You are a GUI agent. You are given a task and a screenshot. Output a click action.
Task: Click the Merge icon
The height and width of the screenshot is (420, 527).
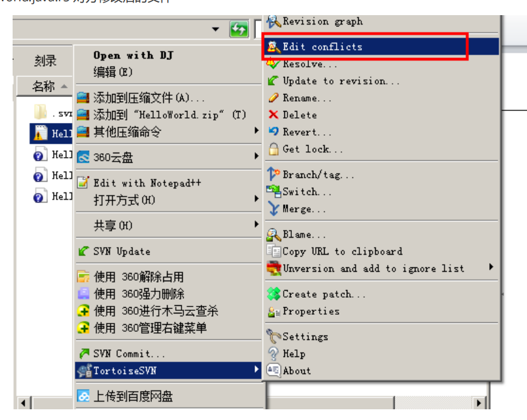pos(273,209)
